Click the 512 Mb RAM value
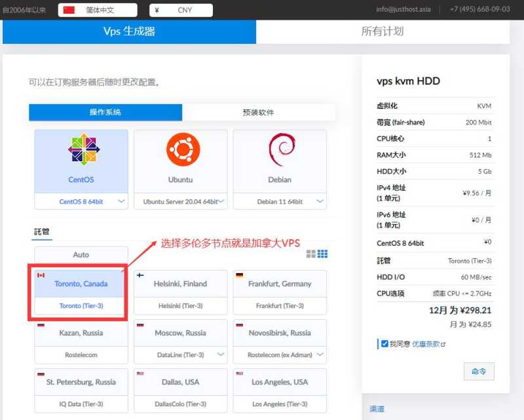Screen dimensions: 524x420 (480, 155)
